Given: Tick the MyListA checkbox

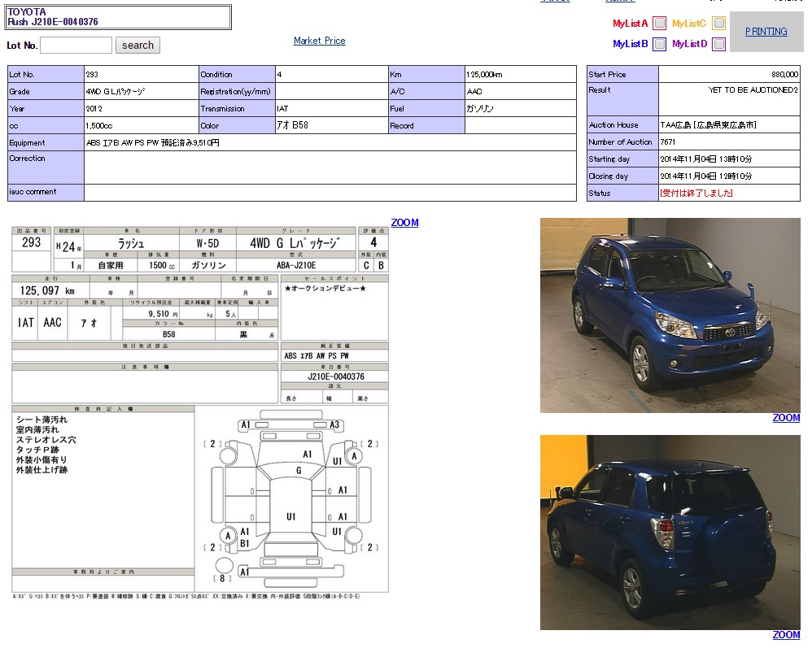Looking at the screenshot, I should (x=660, y=24).
